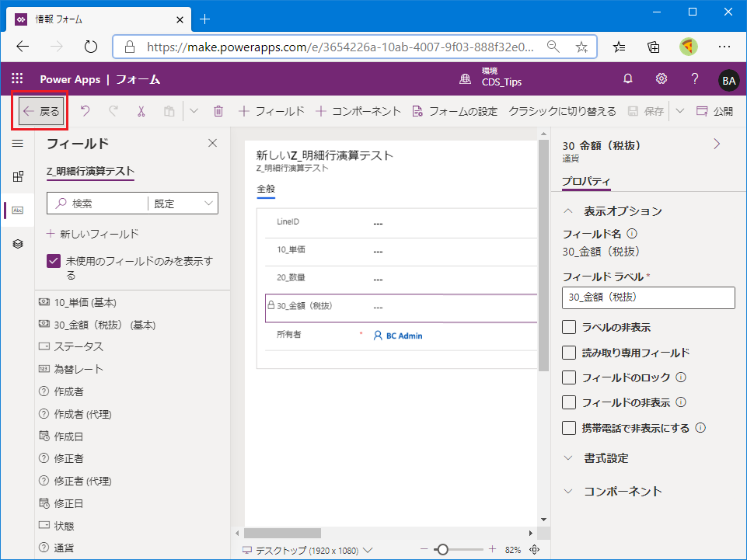Open the デスクトップ (1920 x 1080) size dropdown
Screen dimensions: 747x560
tap(309, 550)
